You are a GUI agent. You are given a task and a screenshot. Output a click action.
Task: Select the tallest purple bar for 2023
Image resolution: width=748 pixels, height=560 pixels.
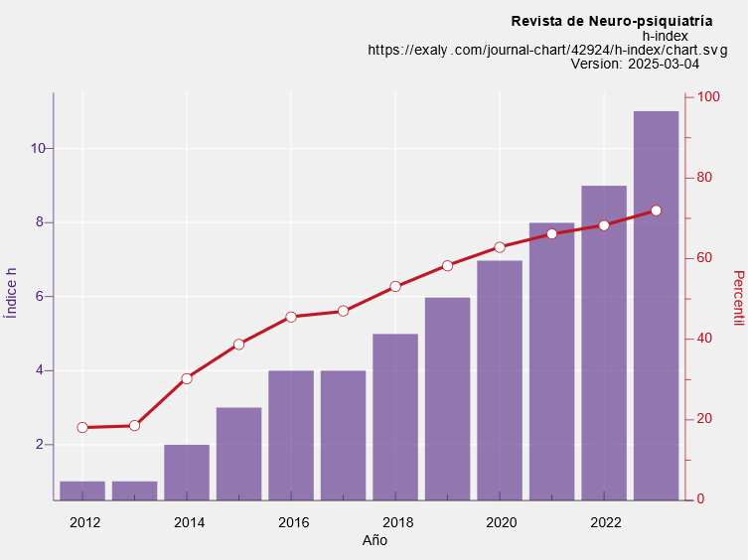(x=656, y=305)
